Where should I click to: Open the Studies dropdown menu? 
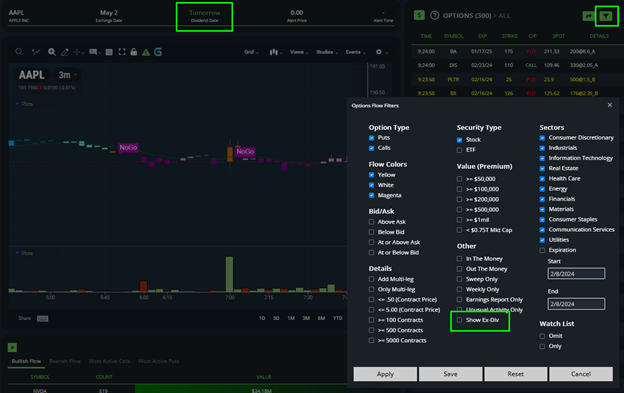coord(327,52)
